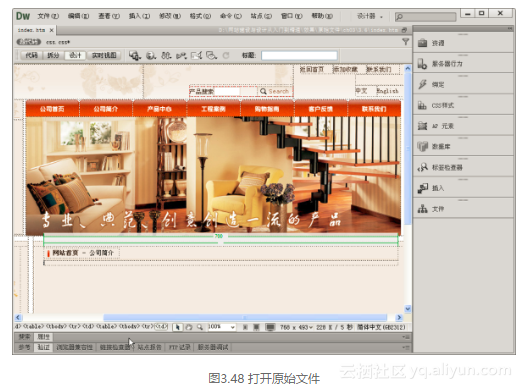Open the 命令(C) menu
Viewport: 522px width, 390px height.
pyautogui.click(x=231, y=16)
